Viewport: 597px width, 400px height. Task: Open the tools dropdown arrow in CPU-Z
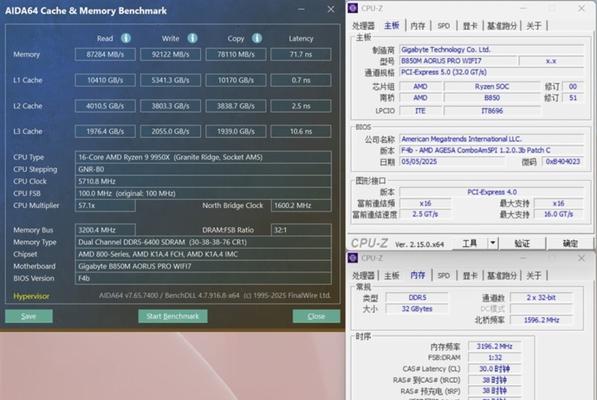pos(493,243)
